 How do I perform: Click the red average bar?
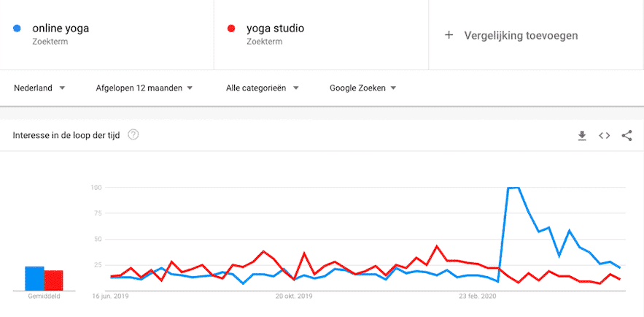pyautogui.click(x=53, y=280)
